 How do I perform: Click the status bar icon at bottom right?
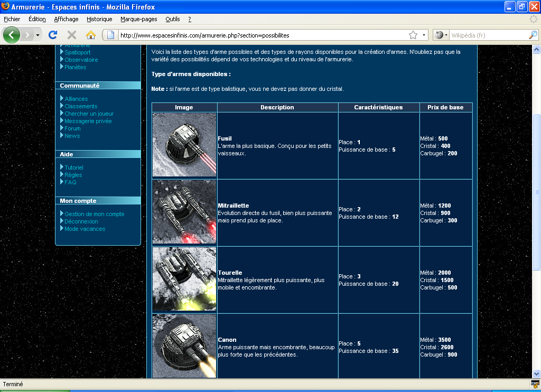click(535, 384)
